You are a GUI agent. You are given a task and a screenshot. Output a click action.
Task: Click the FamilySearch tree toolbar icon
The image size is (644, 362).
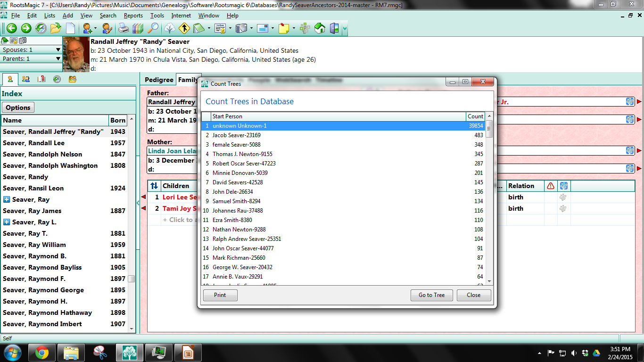tap(305, 28)
